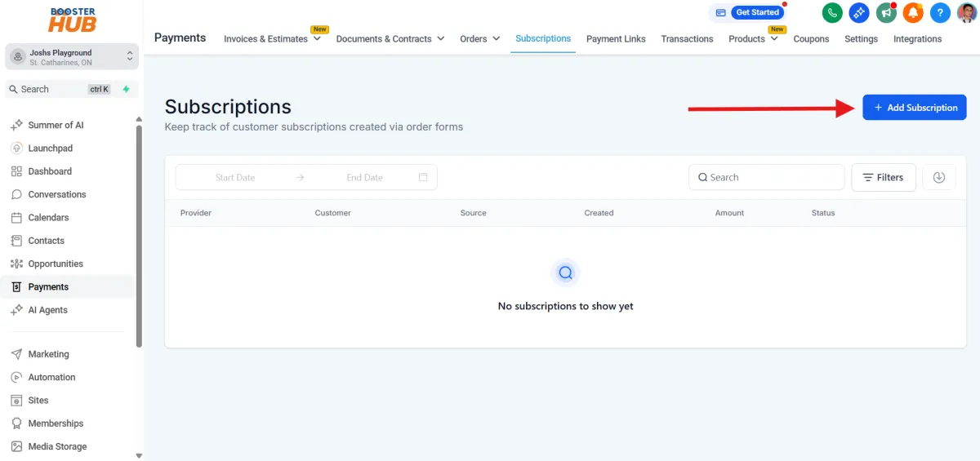The image size is (980, 461).
Task: Click the Customer column header
Action: click(333, 213)
